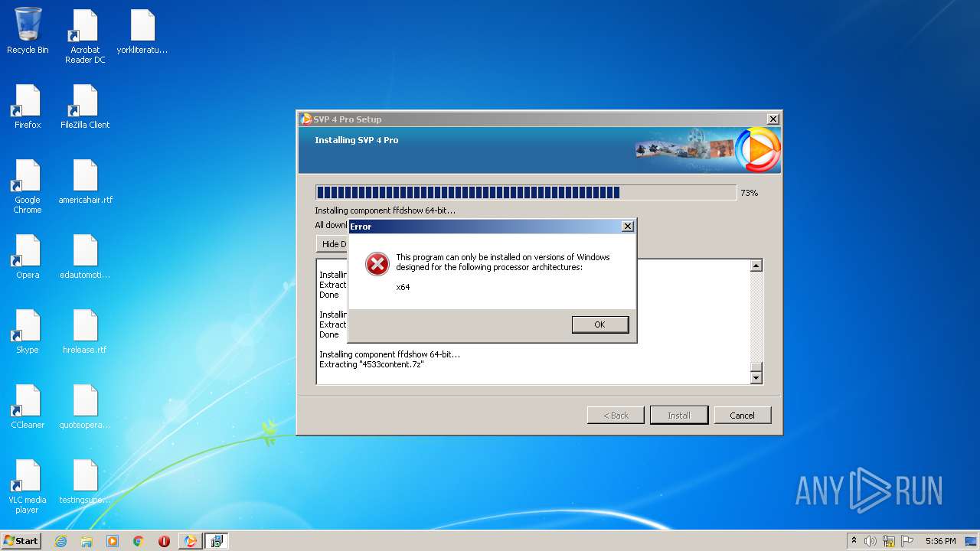
Task: Select VLC media player desktop shortcut
Action: point(28,486)
